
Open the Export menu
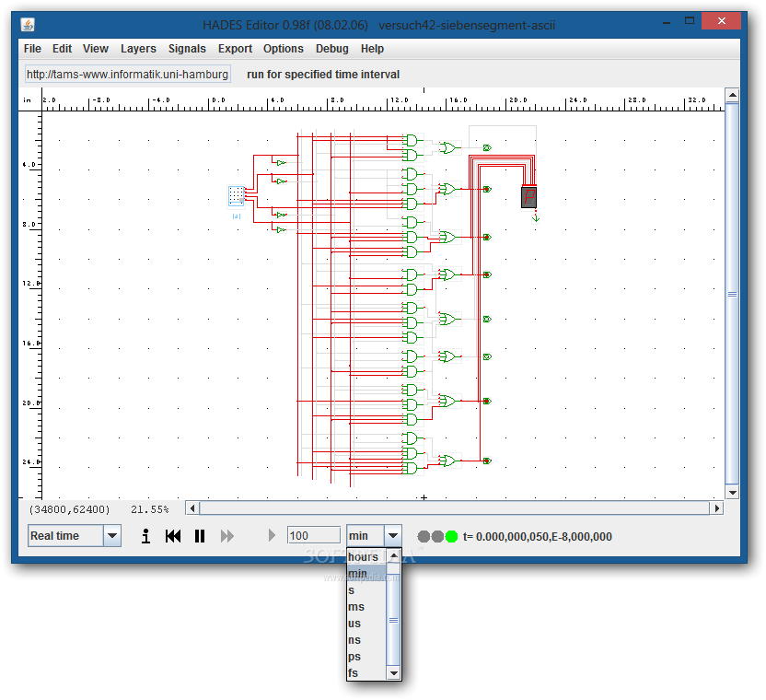[235, 49]
